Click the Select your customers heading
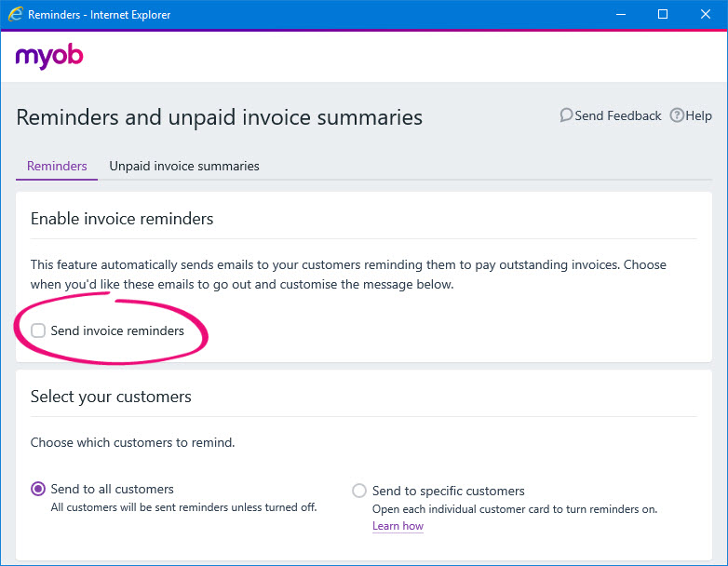The height and width of the screenshot is (566, 728). [111, 397]
